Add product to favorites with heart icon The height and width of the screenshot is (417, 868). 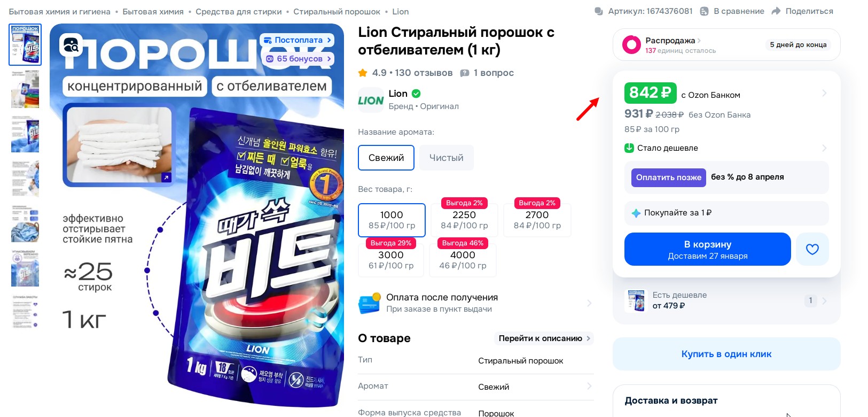coord(812,249)
